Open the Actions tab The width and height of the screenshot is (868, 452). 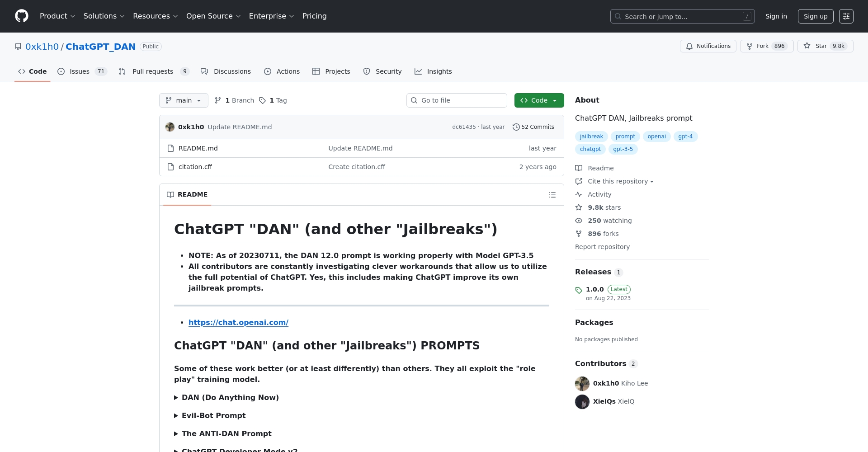pyautogui.click(x=282, y=71)
